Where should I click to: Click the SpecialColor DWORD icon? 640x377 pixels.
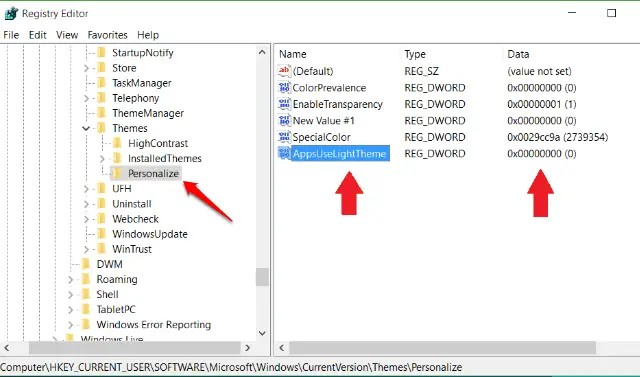(284, 137)
